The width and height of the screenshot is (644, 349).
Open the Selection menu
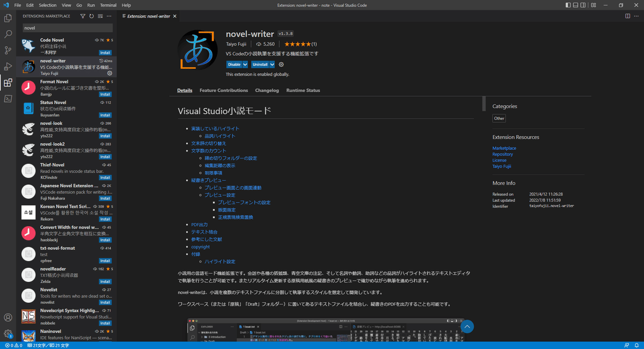pyautogui.click(x=48, y=5)
